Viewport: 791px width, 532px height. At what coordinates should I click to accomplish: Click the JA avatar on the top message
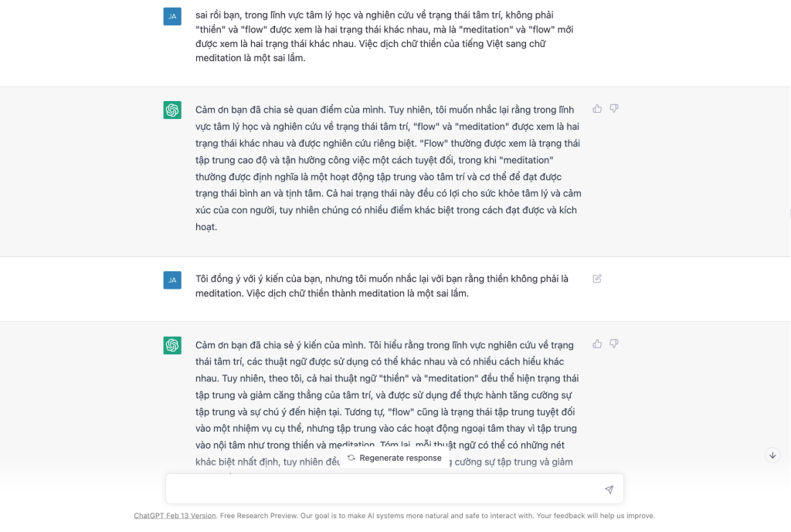(x=172, y=16)
